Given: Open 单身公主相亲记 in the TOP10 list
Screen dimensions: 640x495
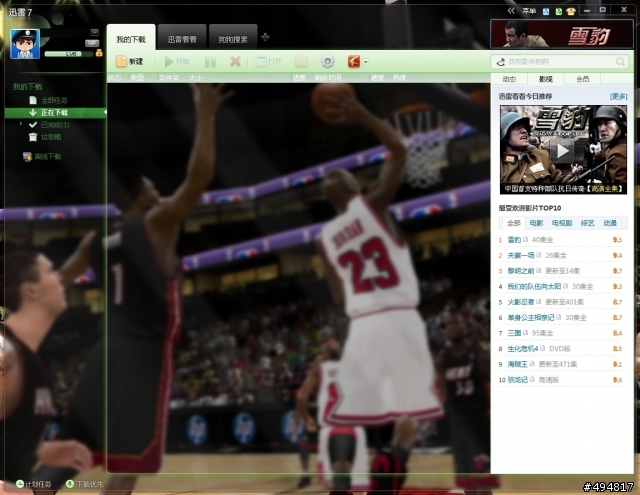Looking at the screenshot, I should tap(531, 317).
